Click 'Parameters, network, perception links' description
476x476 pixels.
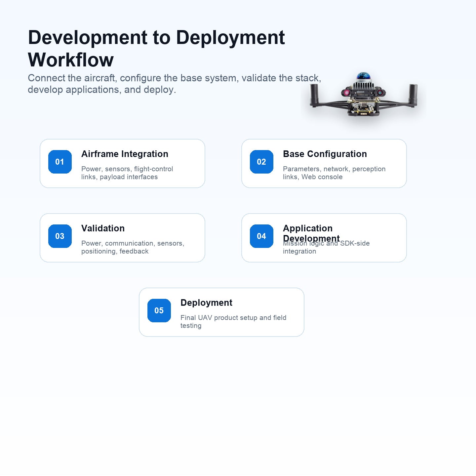334,173
